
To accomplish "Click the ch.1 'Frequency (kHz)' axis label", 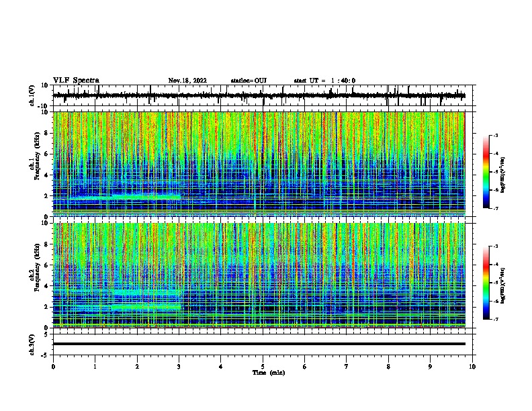I will tap(38, 156).
